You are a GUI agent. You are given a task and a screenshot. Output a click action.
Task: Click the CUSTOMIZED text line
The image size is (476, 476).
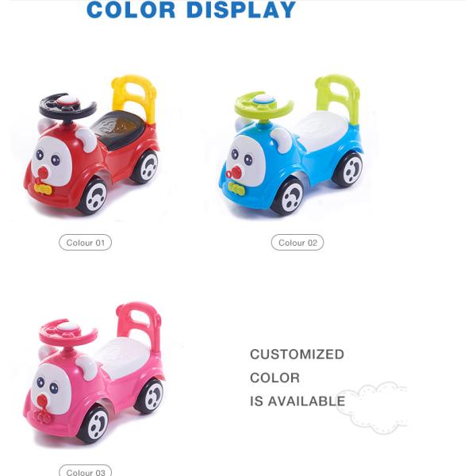tap(297, 355)
